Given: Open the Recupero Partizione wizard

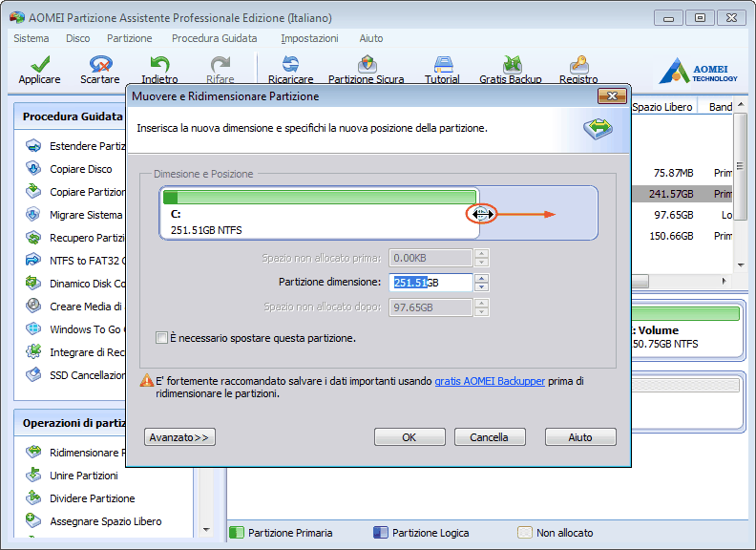Looking at the screenshot, I should pos(75,238).
